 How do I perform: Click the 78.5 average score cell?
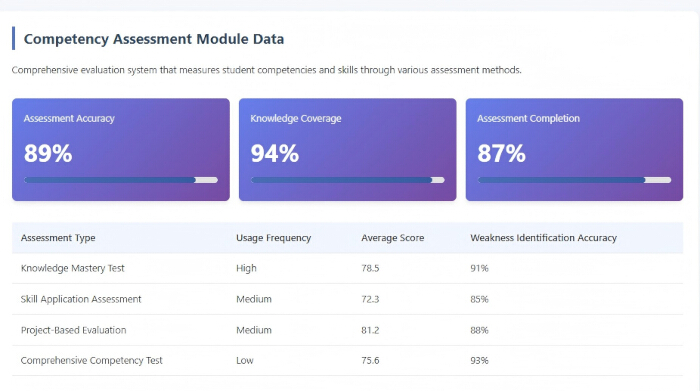point(370,268)
